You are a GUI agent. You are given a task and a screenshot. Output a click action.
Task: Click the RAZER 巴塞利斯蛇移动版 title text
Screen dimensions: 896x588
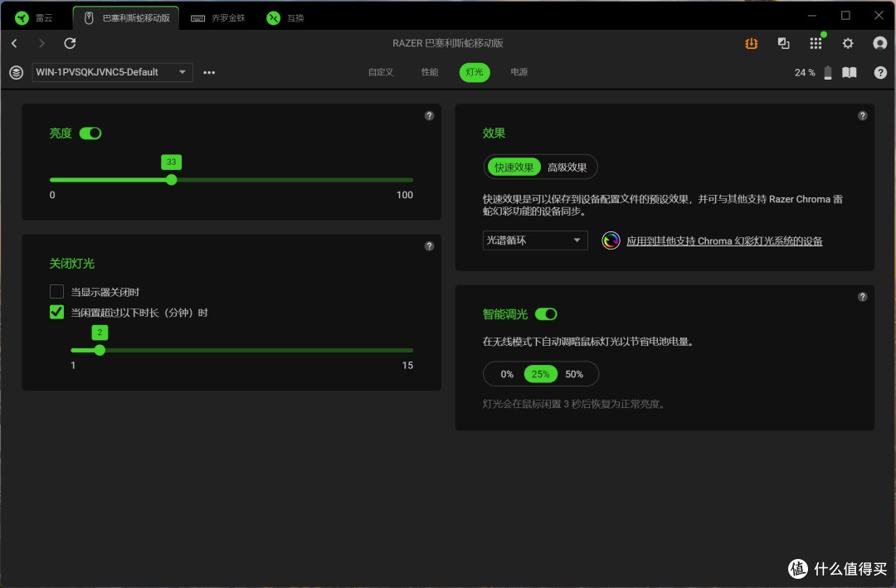point(447,43)
